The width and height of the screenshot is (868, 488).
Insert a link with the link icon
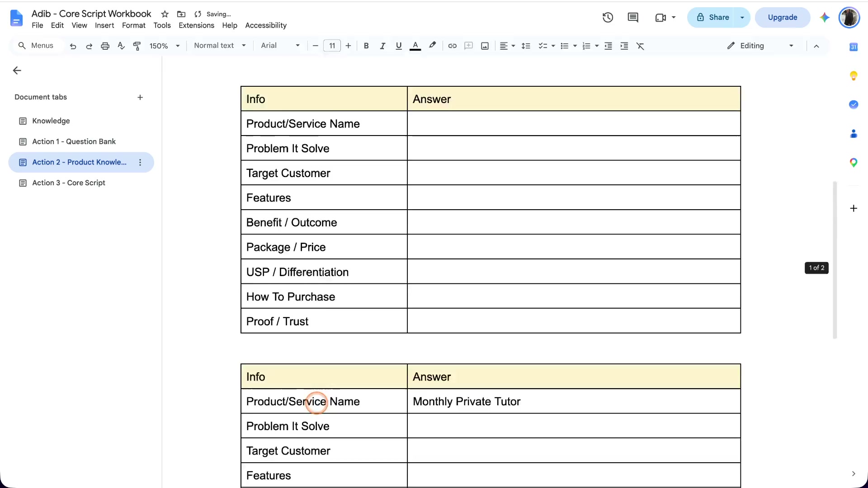pos(452,46)
